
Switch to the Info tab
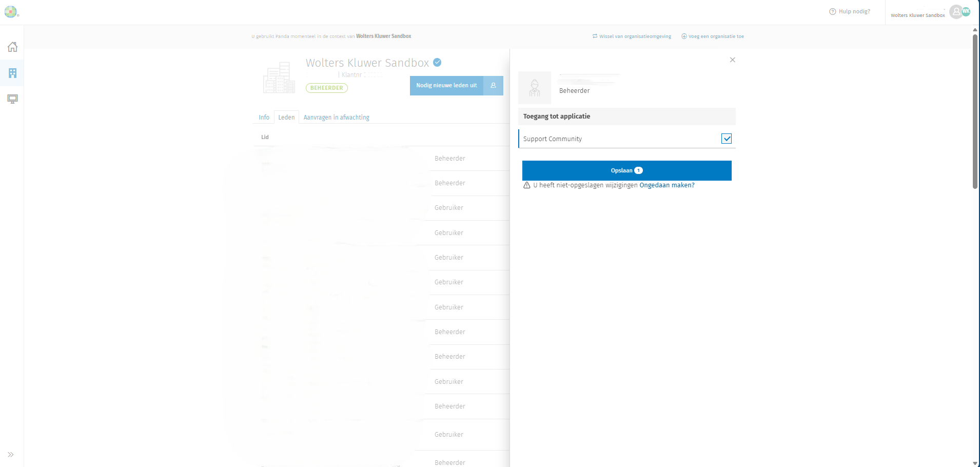tap(264, 118)
